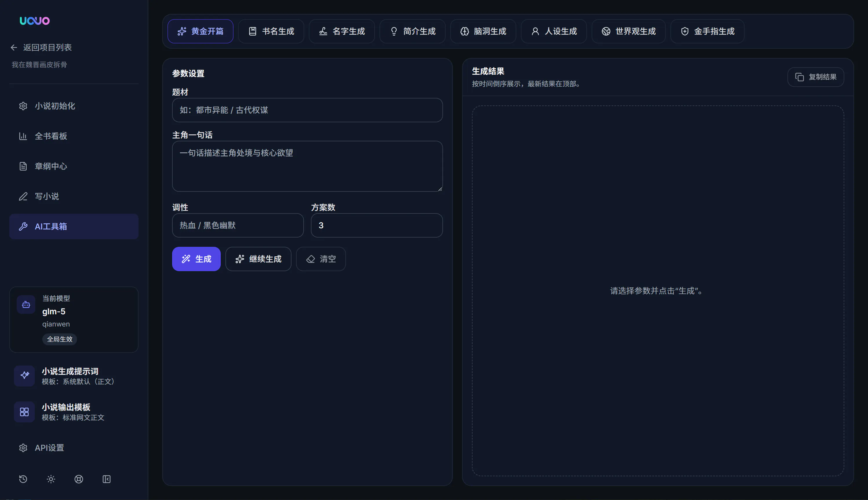This screenshot has height=500, width=868.
Task: Open the 世界观生成 tab
Action: pos(628,31)
